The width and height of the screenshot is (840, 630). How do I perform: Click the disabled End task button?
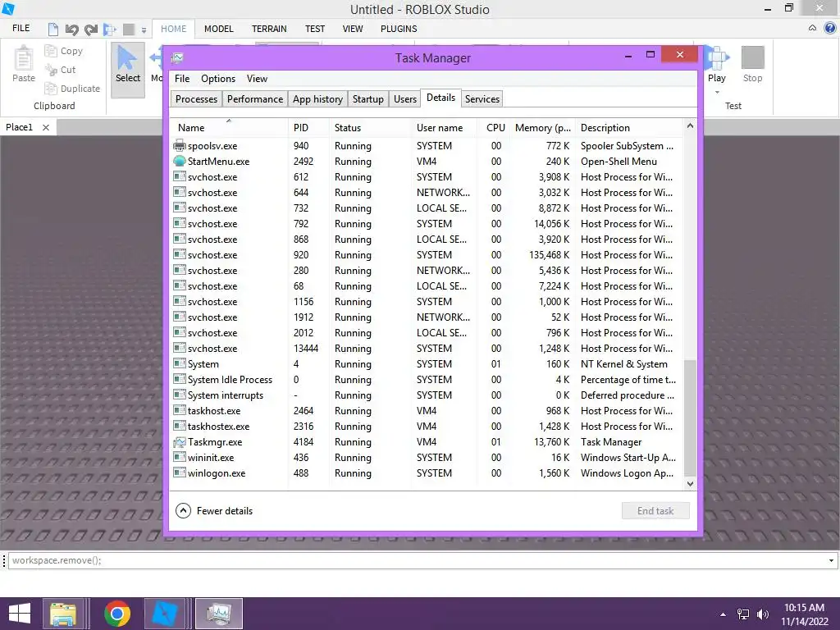[x=655, y=511]
